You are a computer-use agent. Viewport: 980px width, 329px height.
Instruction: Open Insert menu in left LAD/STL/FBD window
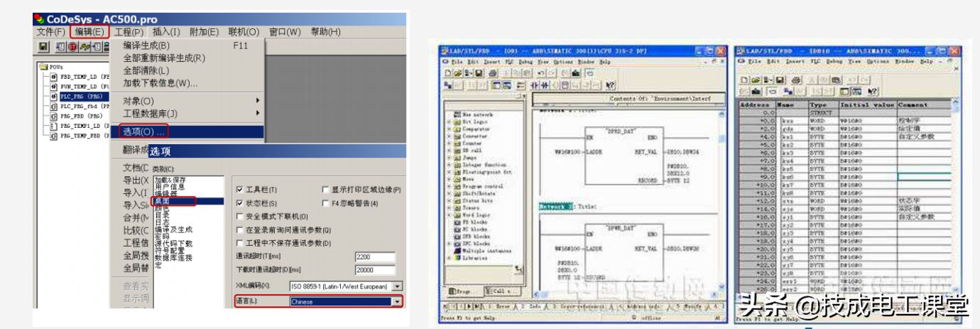click(x=493, y=63)
